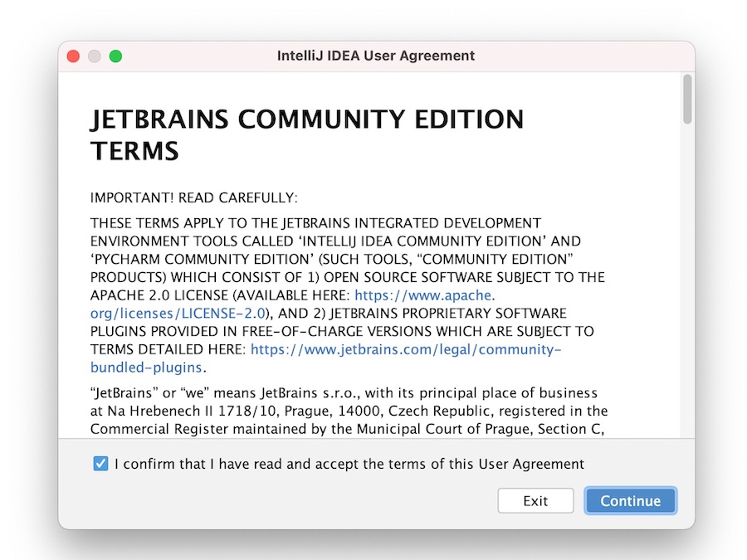Uncheck the User Agreement confirmation checkbox
The image size is (747, 560).
pos(100,463)
